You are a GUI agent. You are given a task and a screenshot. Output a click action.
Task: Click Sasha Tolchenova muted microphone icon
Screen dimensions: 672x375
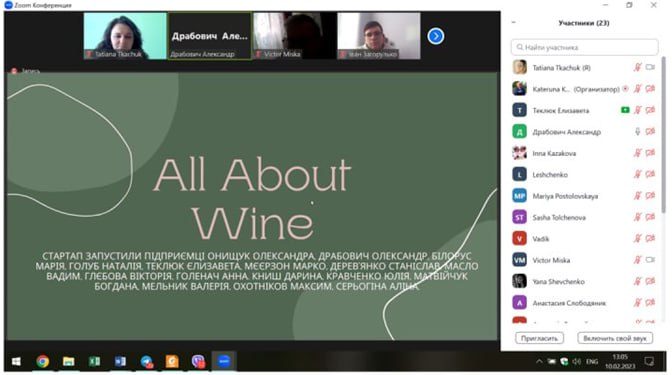638,217
